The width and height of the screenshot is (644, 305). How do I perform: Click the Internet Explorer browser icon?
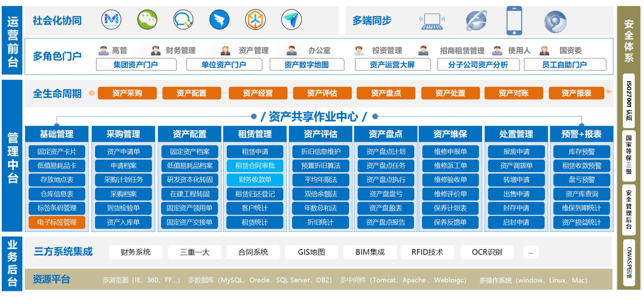[476, 20]
